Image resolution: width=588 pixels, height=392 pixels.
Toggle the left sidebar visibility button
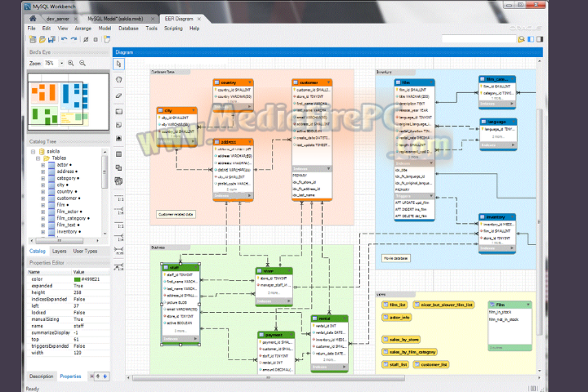point(531,39)
